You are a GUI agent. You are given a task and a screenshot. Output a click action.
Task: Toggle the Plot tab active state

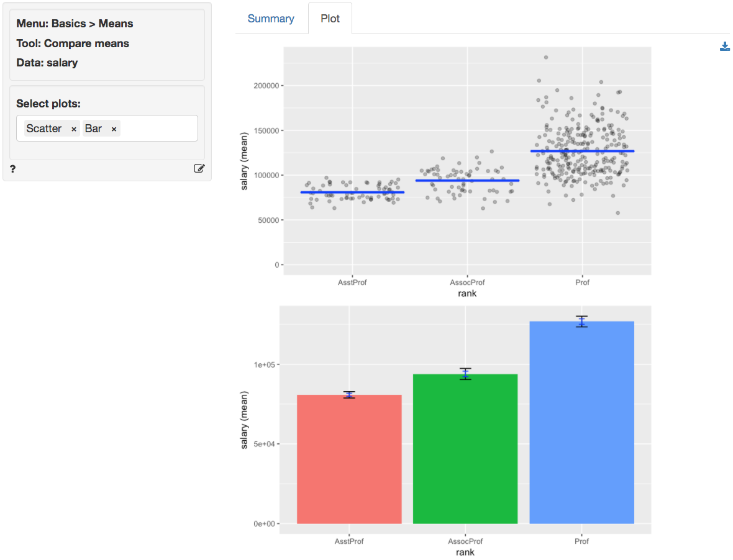pos(330,18)
